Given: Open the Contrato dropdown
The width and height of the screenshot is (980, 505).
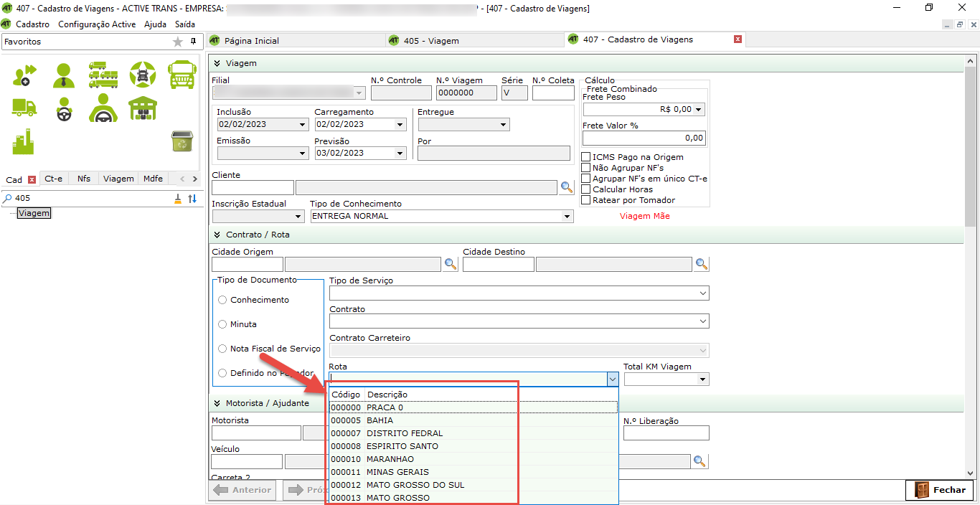Looking at the screenshot, I should [702, 321].
